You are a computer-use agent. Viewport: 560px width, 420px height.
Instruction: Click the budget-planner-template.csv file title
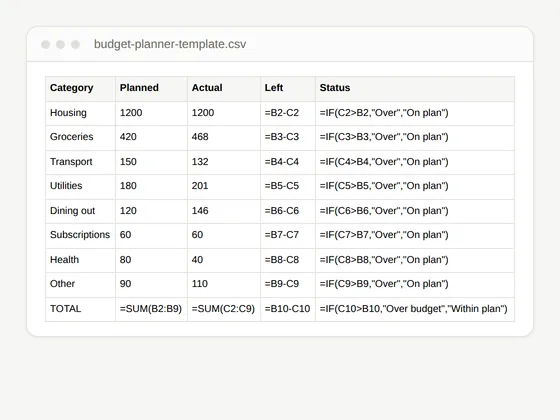[170, 44]
